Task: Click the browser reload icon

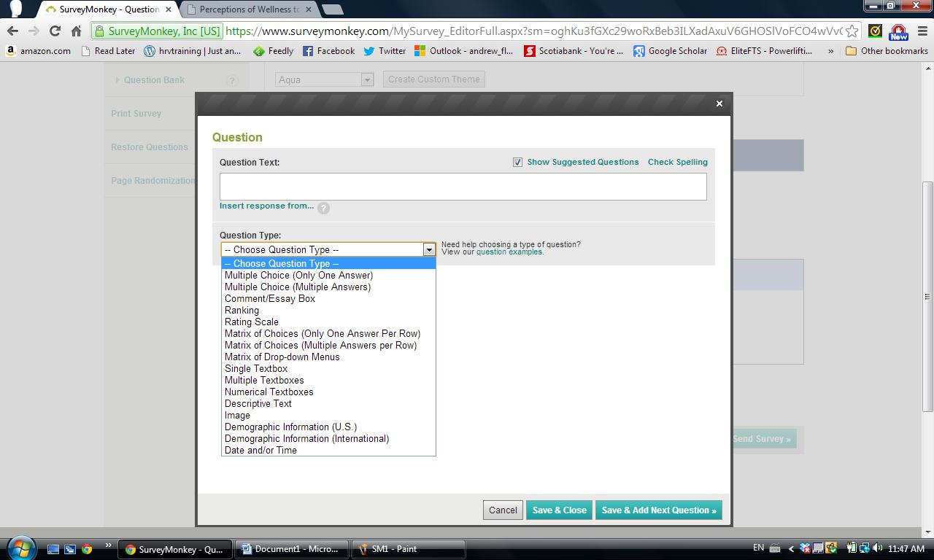Action: pyautogui.click(x=55, y=31)
